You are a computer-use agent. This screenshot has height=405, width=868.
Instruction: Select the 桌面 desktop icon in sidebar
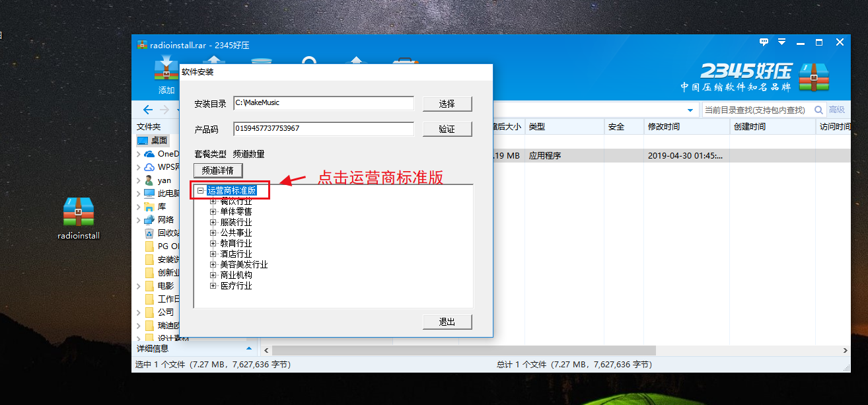[x=143, y=140]
